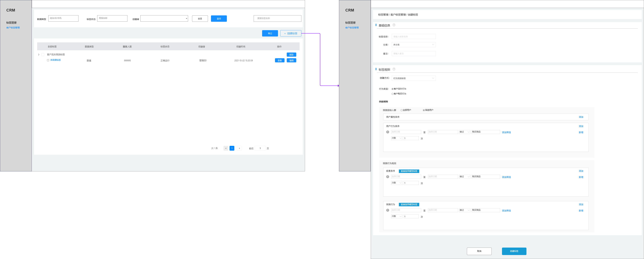644x259 pixels.
Task: Click the count input showing 1 in 预测行为
Action: click(x=411, y=216)
